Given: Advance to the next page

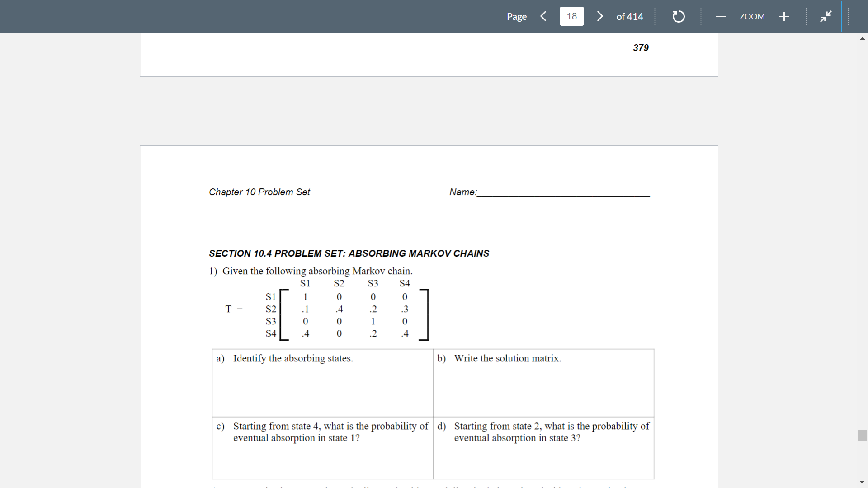Looking at the screenshot, I should tap(599, 16).
